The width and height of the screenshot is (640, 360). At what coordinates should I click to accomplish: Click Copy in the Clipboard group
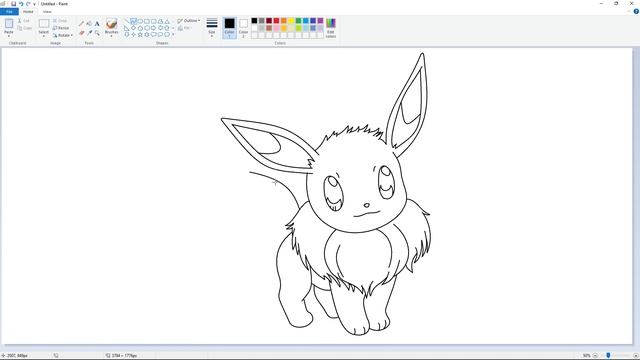[x=24, y=28]
